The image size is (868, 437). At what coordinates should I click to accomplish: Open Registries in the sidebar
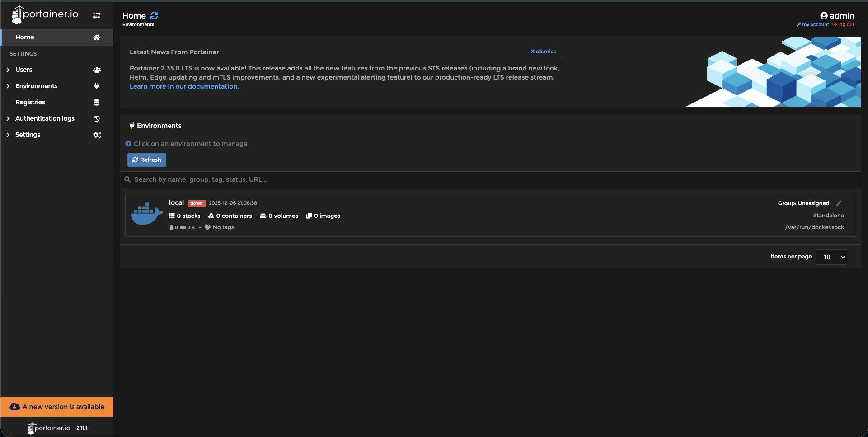tap(57, 103)
